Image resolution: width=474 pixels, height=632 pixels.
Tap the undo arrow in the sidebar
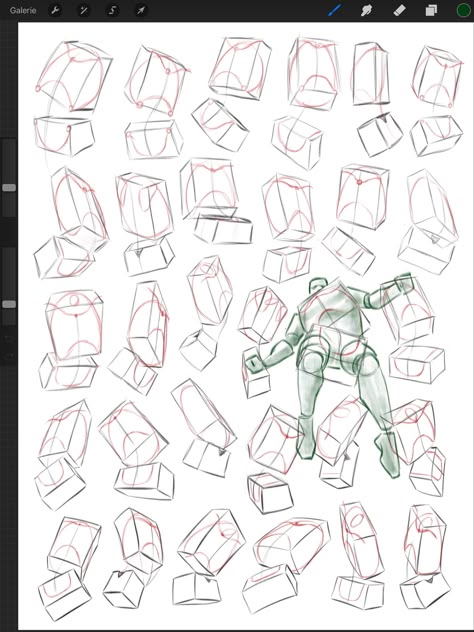8,339
